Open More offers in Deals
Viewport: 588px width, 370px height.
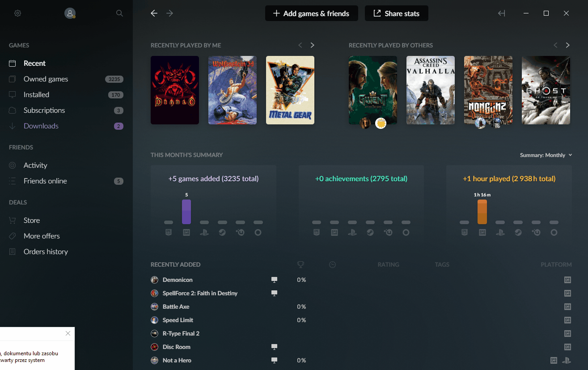click(x=66, y=236)
